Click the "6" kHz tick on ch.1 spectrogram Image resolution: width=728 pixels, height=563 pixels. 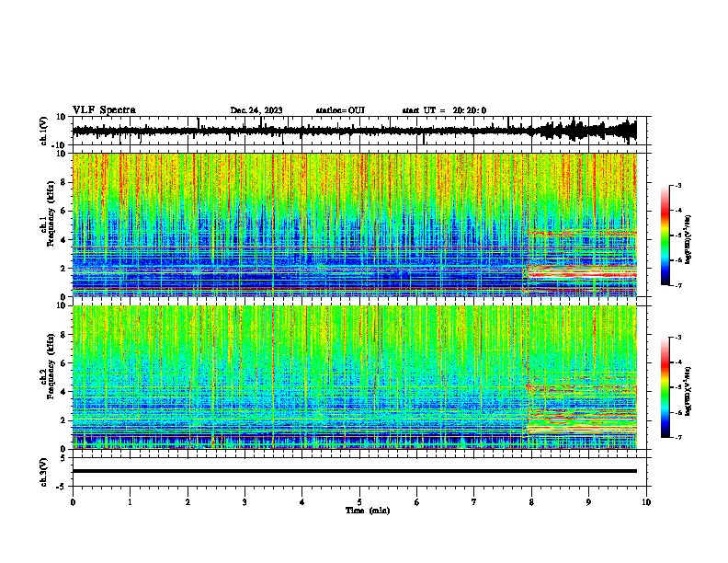[64, 212]
